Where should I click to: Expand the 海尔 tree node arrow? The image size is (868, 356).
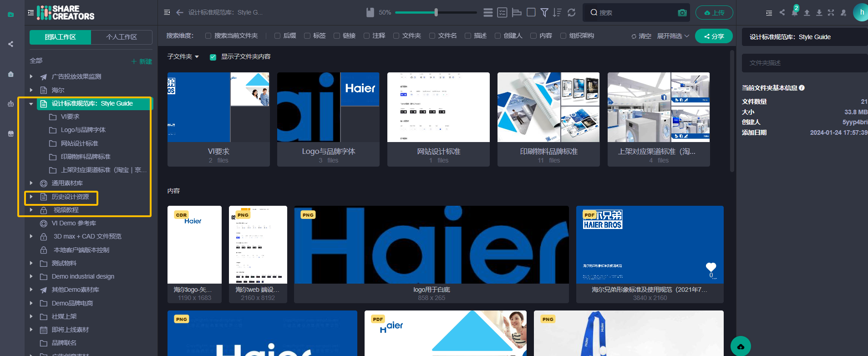tap(31, 90)
